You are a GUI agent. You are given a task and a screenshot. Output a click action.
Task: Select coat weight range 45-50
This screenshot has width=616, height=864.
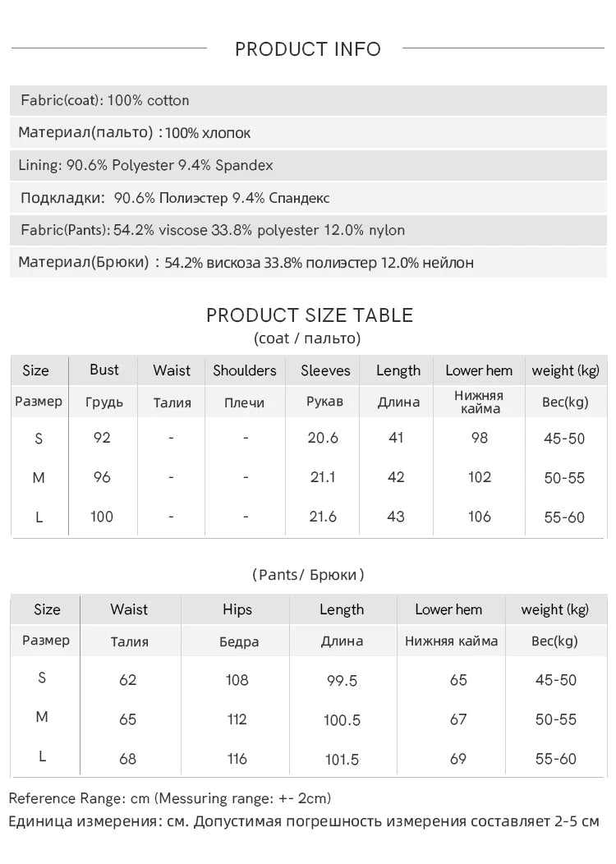(x=564, y=439)
